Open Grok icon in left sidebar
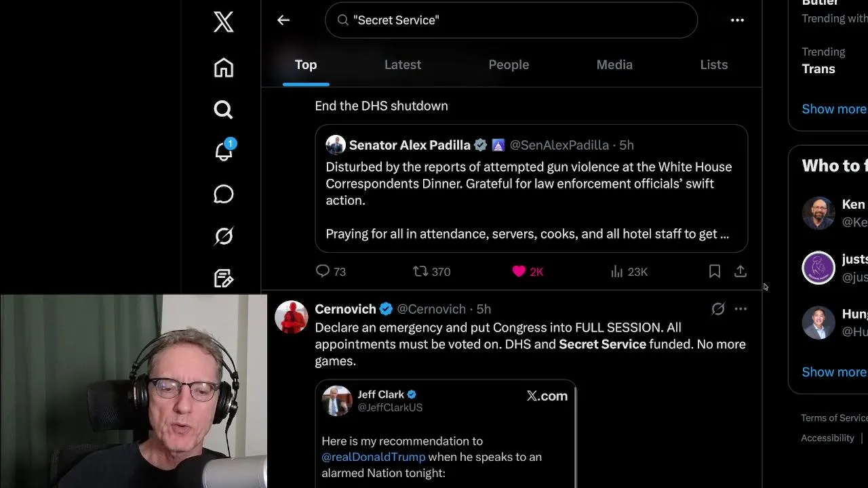The image size is (868, 488). (x=223, y=236)
